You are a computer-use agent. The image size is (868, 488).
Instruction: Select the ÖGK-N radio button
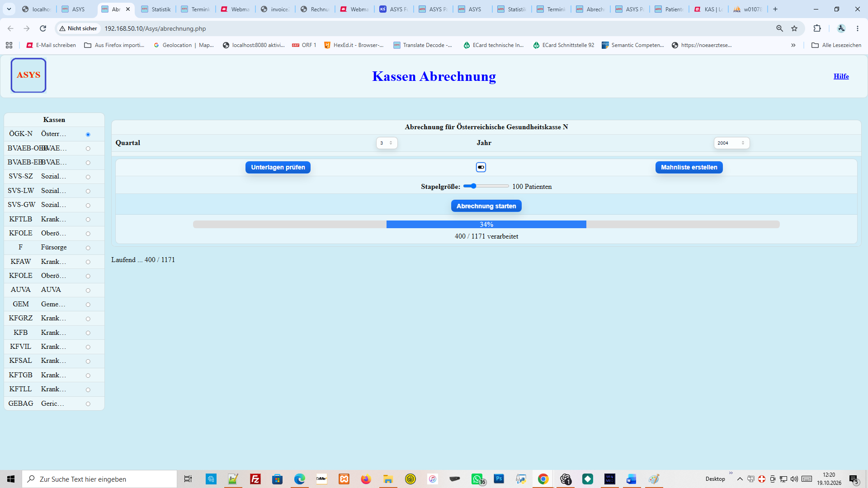(88, 134)
